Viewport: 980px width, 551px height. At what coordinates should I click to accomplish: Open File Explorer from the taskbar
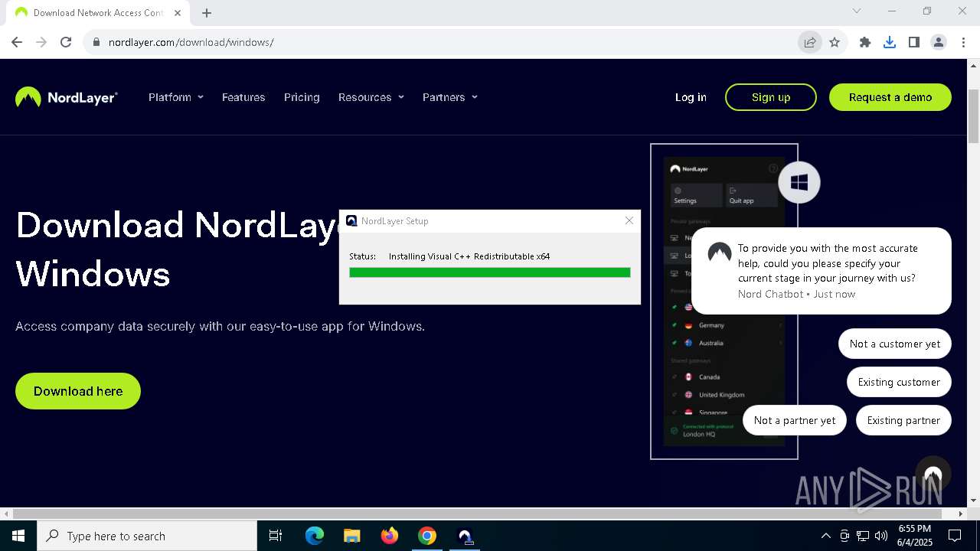click(351, 536)
